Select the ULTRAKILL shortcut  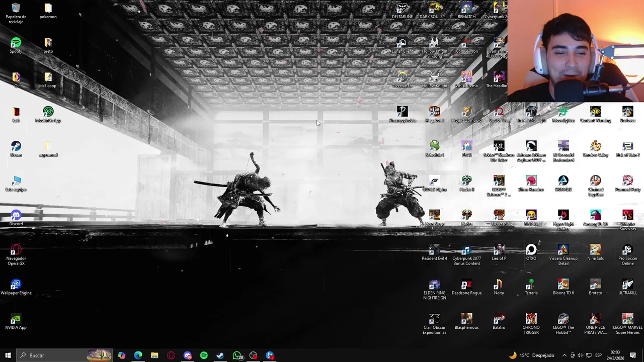click(x=627, y=287)
